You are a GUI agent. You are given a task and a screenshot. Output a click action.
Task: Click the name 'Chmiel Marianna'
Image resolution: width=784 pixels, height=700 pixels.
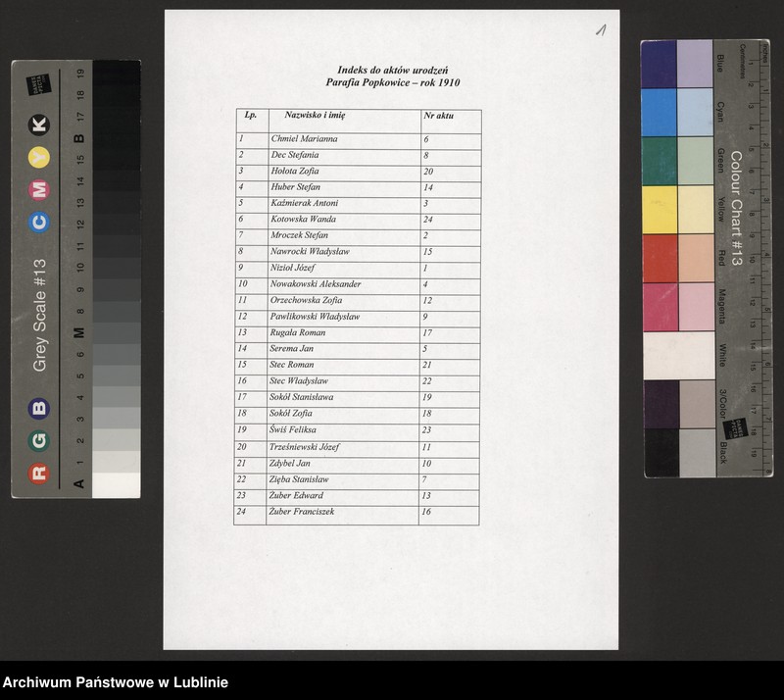[x=304, y=139]
